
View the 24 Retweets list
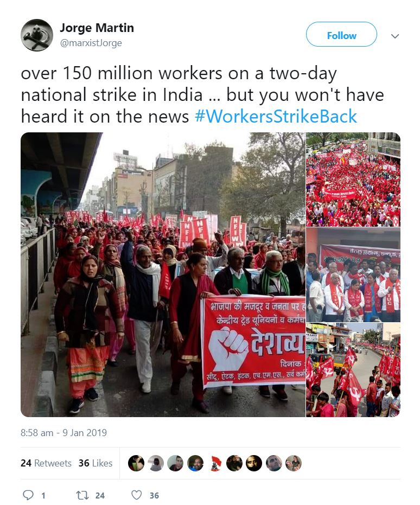point(46,463)
